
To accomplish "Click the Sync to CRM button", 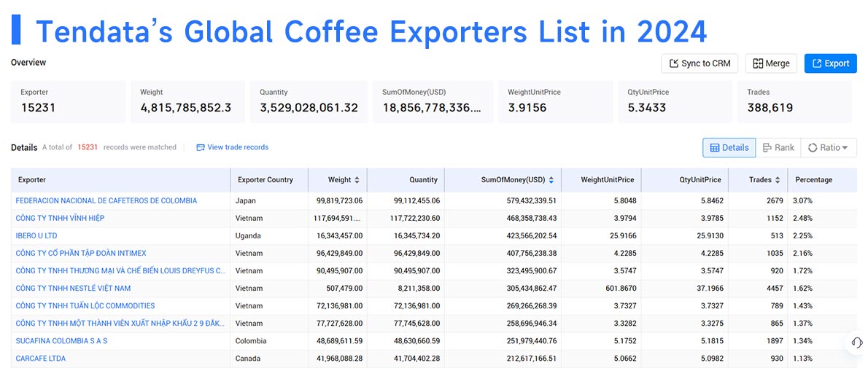I will 700,63.
